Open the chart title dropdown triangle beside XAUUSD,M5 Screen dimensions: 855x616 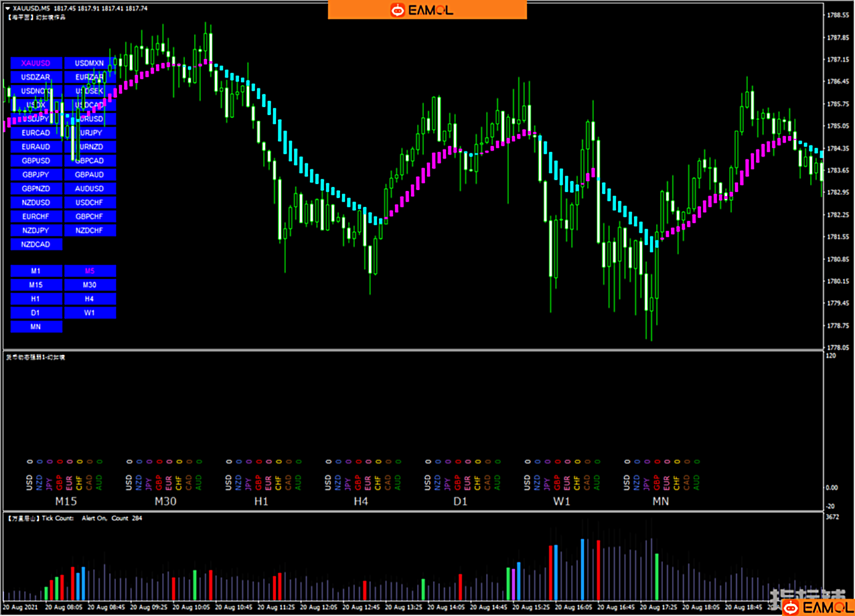[7, 7]
